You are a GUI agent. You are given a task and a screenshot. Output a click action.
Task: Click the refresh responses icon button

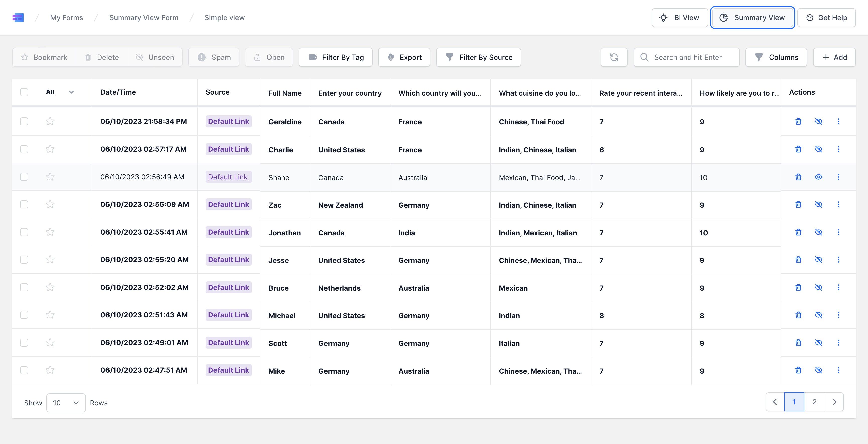click(x=614, y=57)
